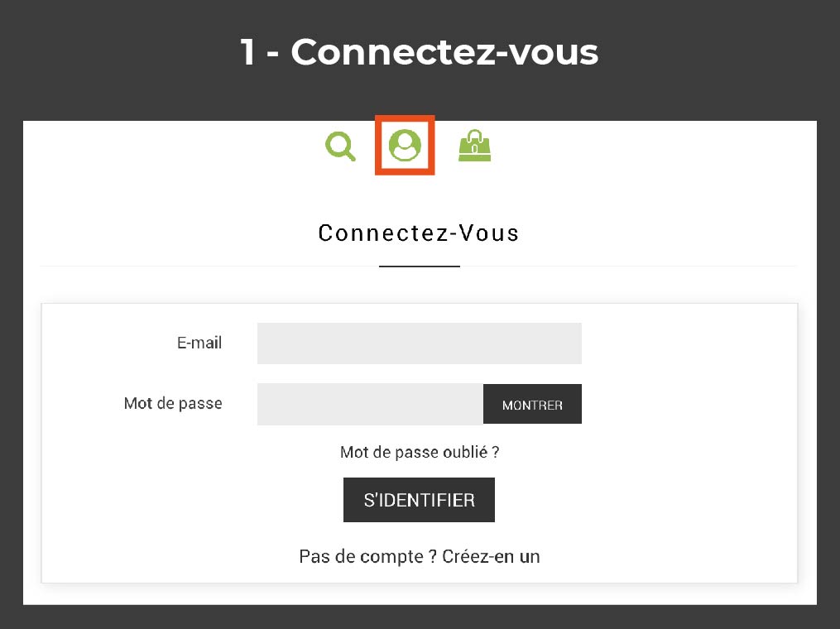Click the Mot de passe field label

(x=173, y=403)
